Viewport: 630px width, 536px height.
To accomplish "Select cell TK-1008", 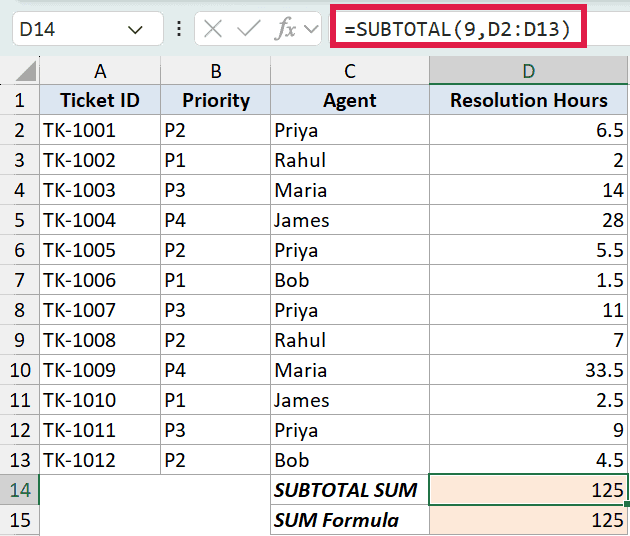I will [x=100, y=340].
